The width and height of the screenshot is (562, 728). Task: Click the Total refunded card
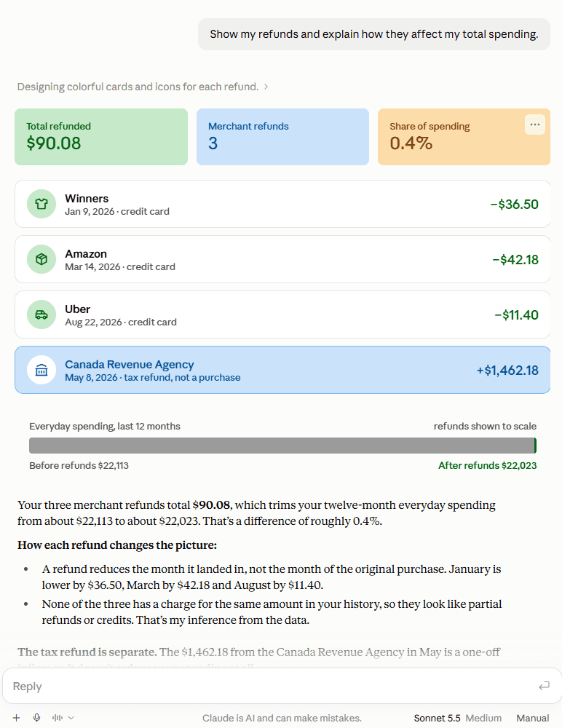click(101, 137)
